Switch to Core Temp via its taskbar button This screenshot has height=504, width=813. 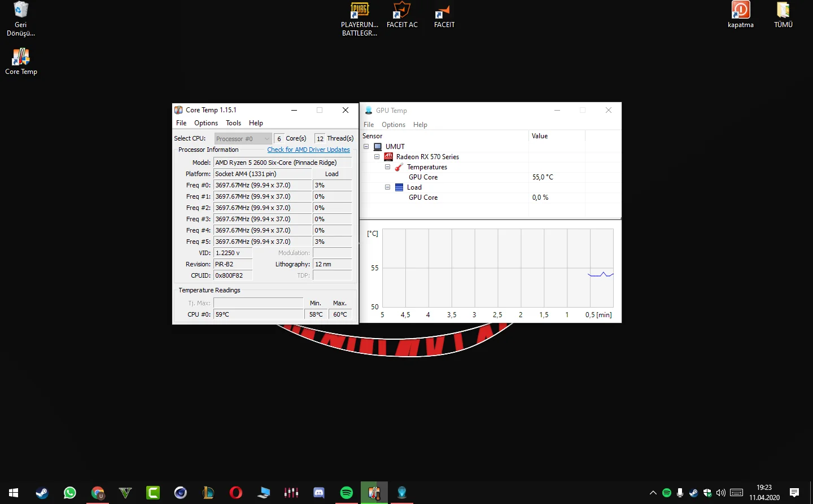coord(374,493)
